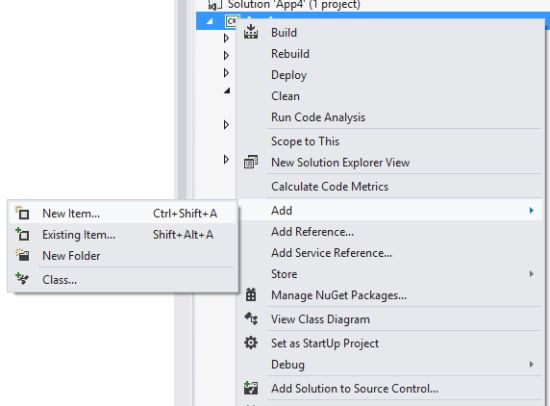550x406 pixels.
Task: Click the C# project icon in Solution Explorer
Action: 232,21
